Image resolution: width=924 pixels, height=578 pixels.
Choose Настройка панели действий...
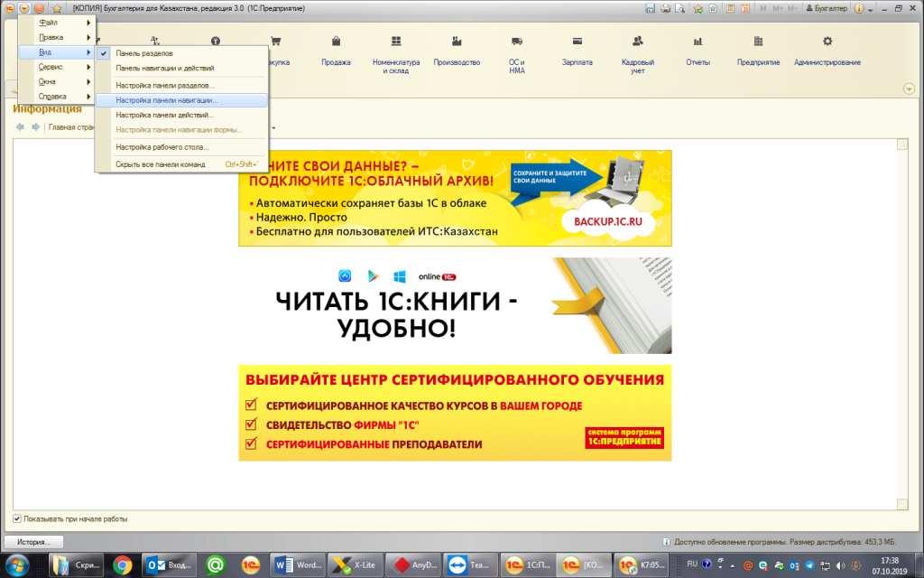tap(181, 115)
